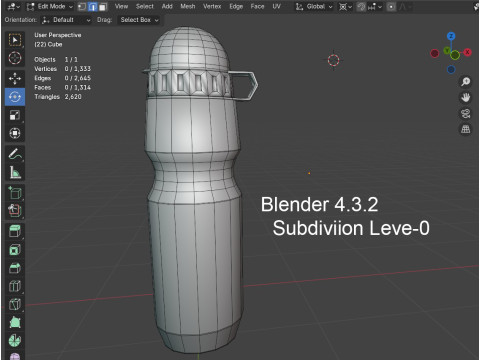Image resolution: width=480 pixels, height=360 pixels.
Task: Click the blue Z axis gizmo ball
Action: point(451,36)
